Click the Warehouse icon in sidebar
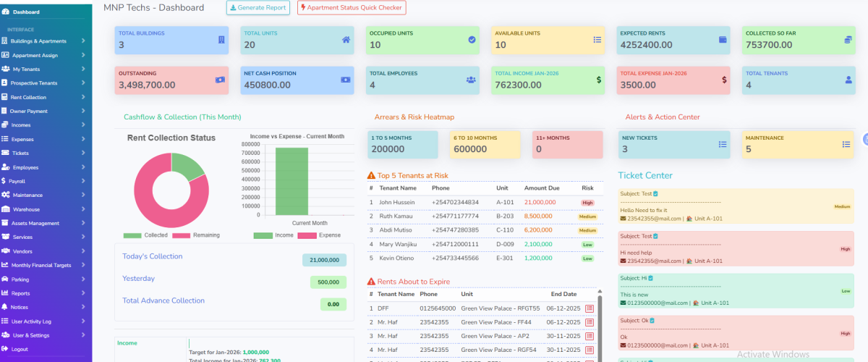 tap(6, 209)
